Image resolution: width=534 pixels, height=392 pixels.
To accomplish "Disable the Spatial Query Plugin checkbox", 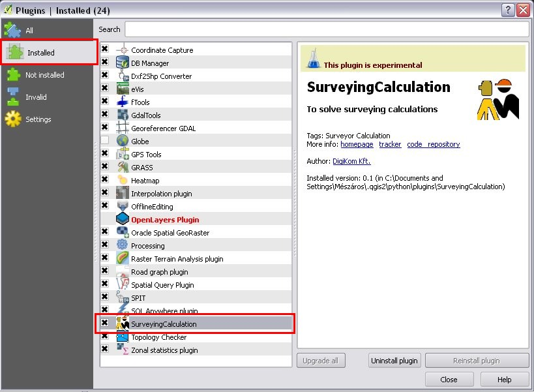I will (104, 285).
